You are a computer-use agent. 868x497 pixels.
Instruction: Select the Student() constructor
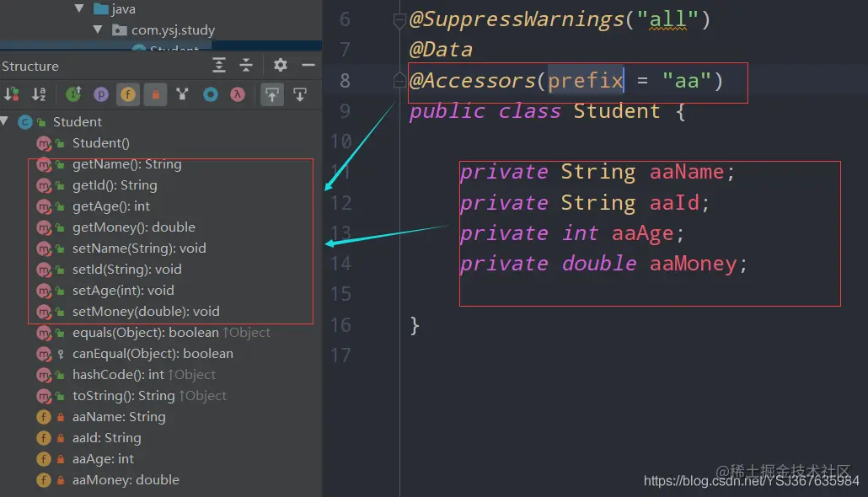click(101, 143)
